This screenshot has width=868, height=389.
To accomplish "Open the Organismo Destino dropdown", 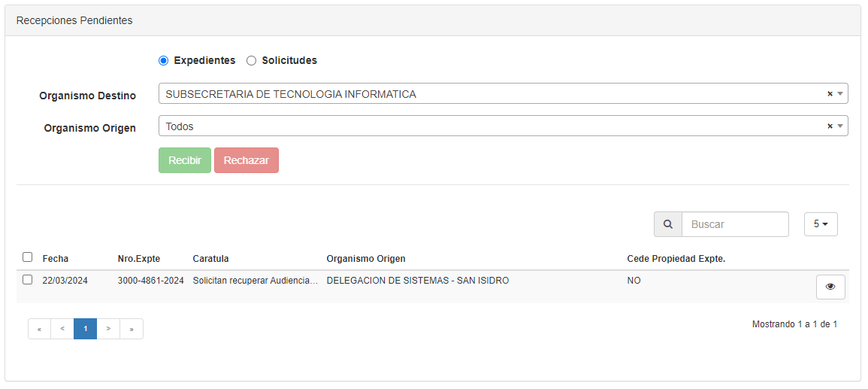I will (x=496, y=94).
